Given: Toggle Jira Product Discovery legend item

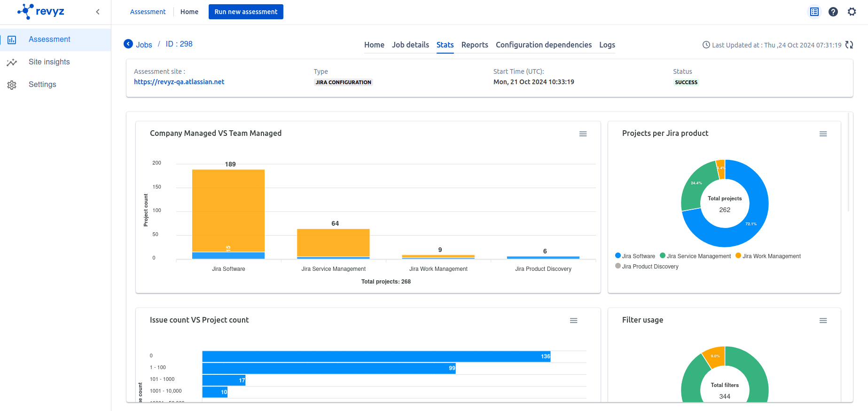Looking at the screenshot, I should pos(647,267).
